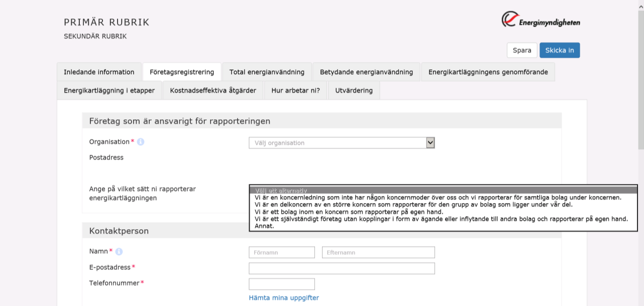This screenshot has width=644, height=306.
Task: Click the 'SEKUNDÄR RUBRIK' subheading
Action: pos(95,36)
